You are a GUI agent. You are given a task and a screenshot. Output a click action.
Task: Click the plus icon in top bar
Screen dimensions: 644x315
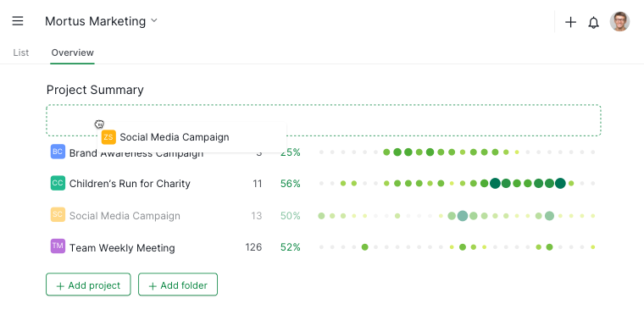click(570, 22)
